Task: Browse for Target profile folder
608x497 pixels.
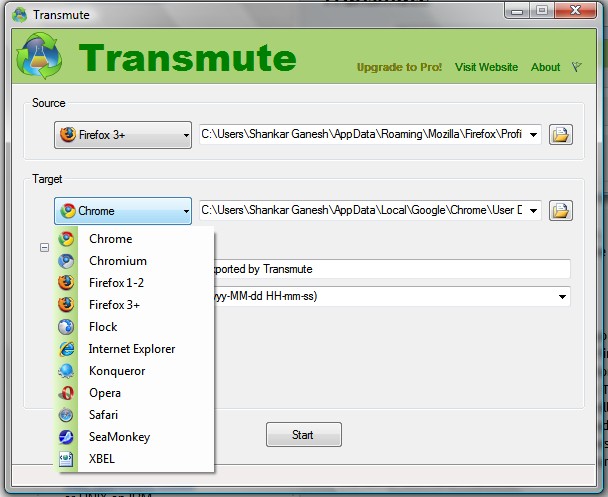Action: [x=561, y=211]
